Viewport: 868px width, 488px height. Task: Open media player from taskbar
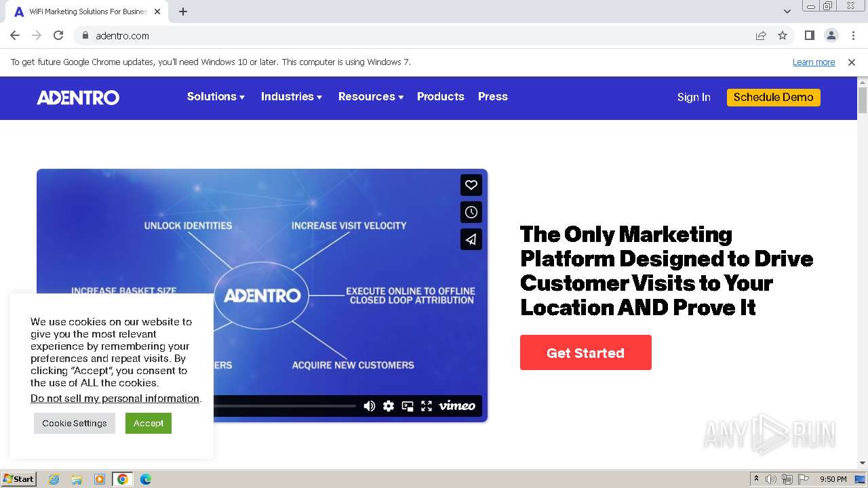tap(100, 479)
